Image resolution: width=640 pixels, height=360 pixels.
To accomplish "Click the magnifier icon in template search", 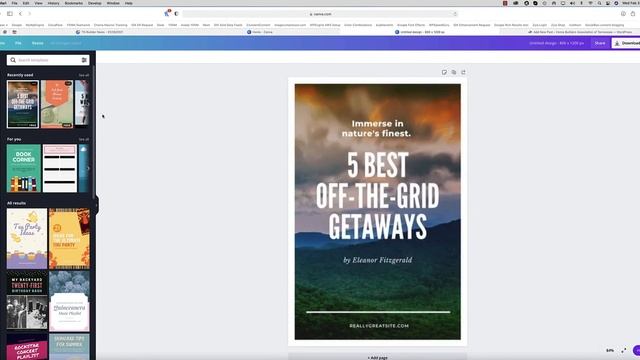I will pyautogui.click(x=13, y=60).
